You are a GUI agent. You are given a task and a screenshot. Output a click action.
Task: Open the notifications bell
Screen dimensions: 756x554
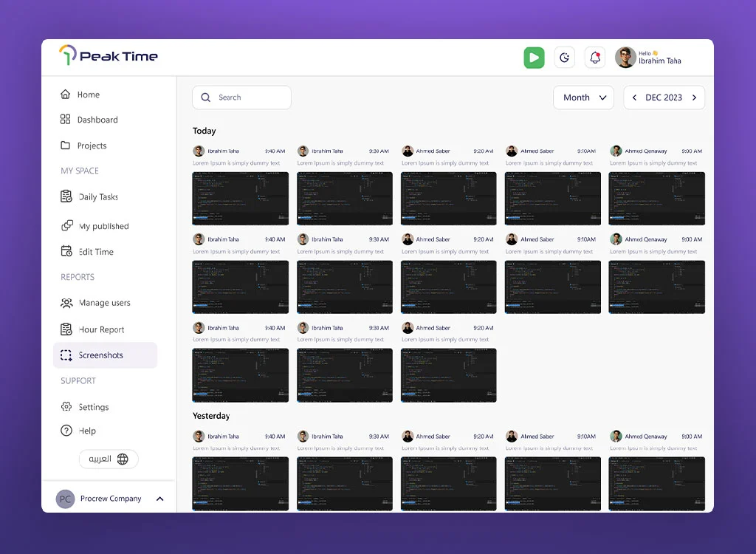pyautogui.click(x=595, y=57)
